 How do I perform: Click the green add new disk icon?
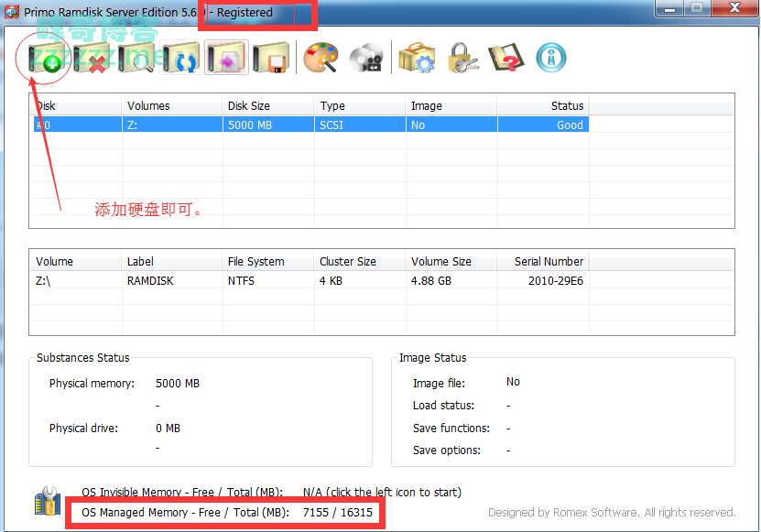(47, 60)
